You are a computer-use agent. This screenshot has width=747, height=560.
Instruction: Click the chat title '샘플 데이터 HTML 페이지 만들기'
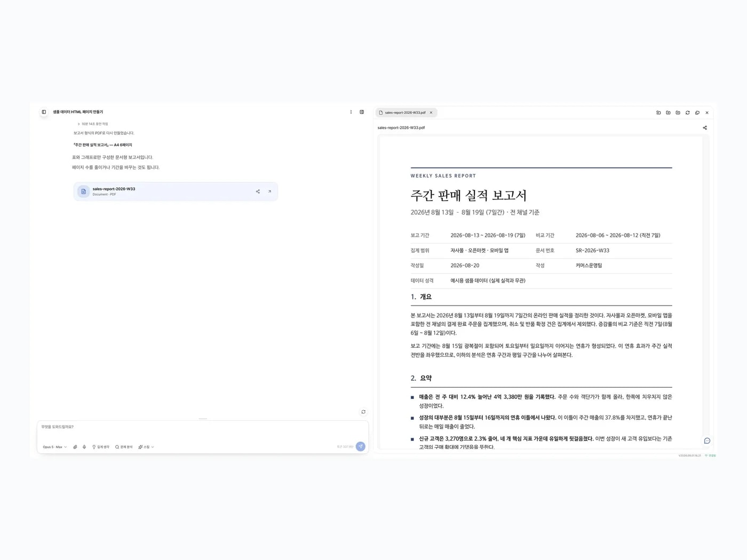78,112
